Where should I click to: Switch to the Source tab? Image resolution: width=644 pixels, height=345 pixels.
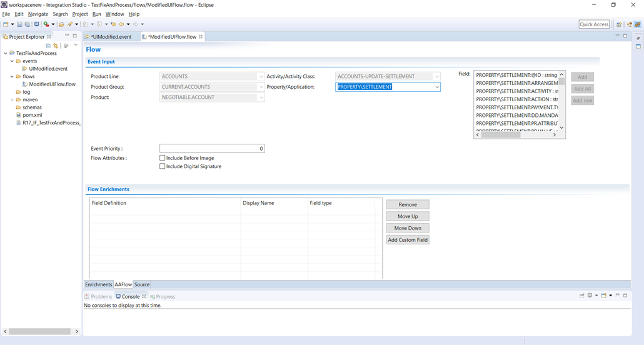pos(142,284)
